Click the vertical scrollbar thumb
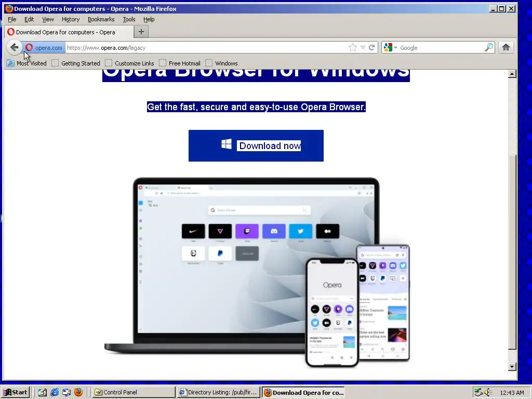Image resolution: width=532 pixels, height=399 pixels. pos(512,252)
